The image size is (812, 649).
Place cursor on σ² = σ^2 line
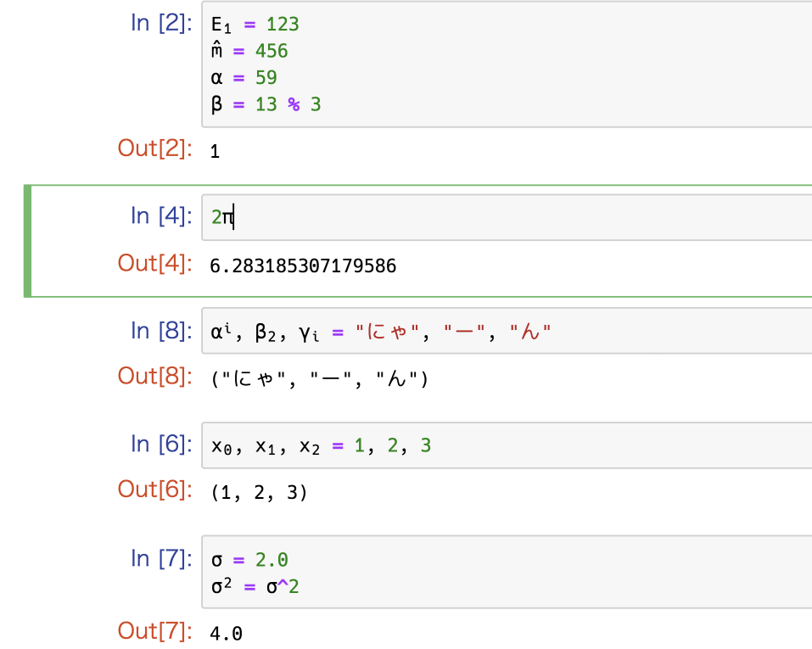click(x=255, y=586)
